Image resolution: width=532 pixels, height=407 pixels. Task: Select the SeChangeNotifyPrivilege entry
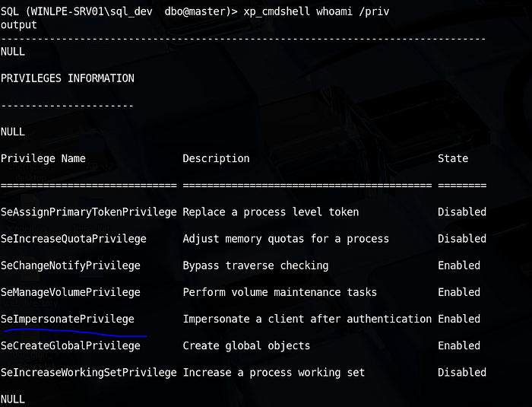point(71,266)
